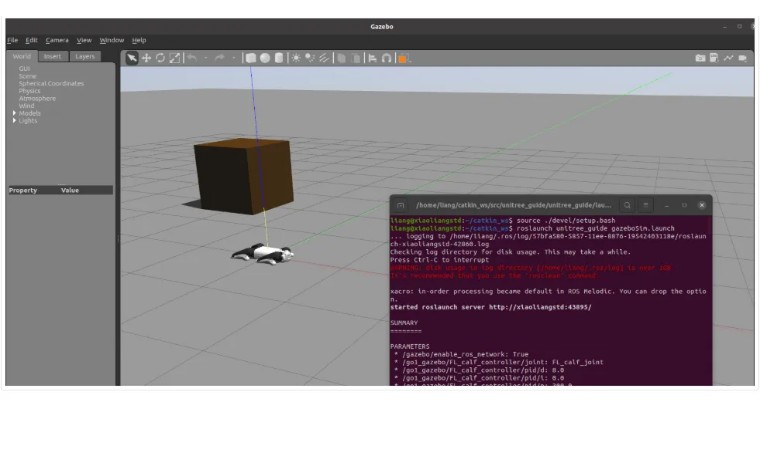This screenshot has width=760, height=454.
Task: Add a point light from toolbar
Action: pos(296,58)
